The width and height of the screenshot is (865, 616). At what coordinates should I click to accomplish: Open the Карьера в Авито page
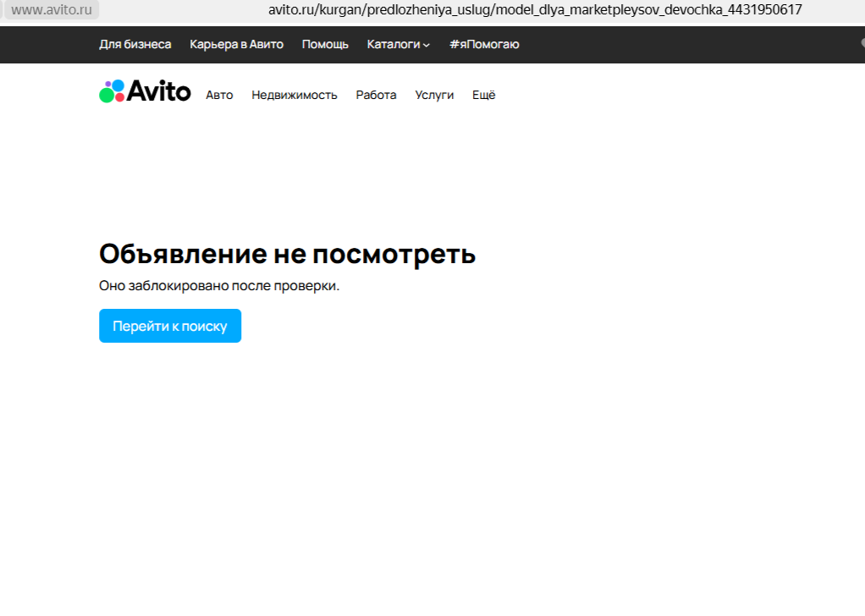coord(237,44)
